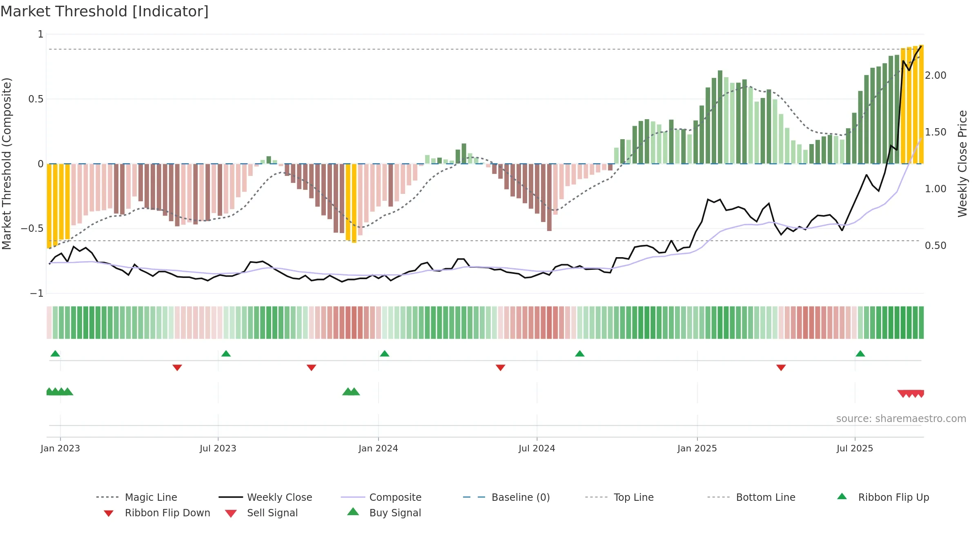The width and height of the screenshot is (980, 551).
Task: Click the Jul 2025 axis label
Action: [x=855, y=448]
